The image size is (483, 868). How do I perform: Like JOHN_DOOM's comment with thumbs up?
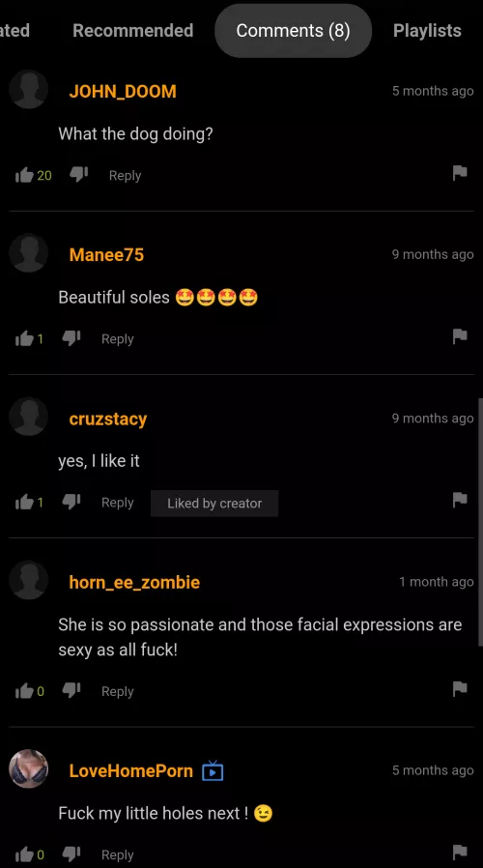pos(24,176)
